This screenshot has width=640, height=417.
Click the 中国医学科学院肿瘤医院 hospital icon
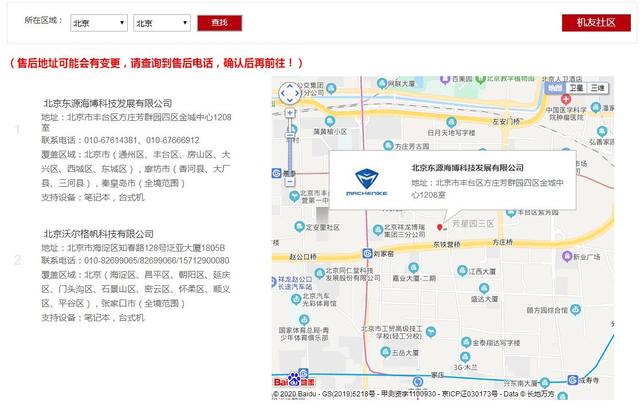[566, 99]
